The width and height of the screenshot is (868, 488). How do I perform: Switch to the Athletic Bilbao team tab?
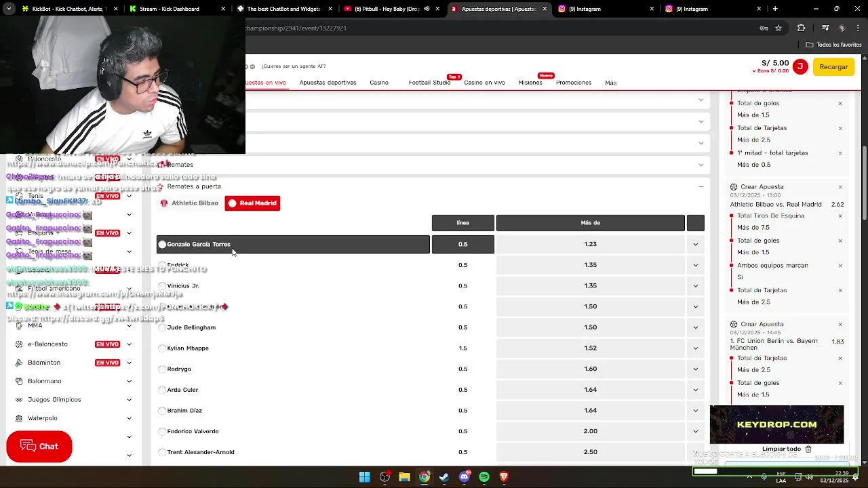click(189, 203)
